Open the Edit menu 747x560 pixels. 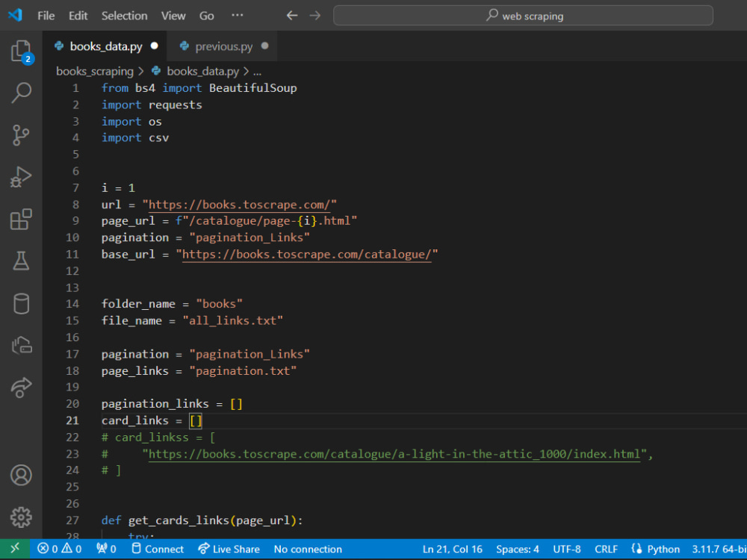tap(78, 16)
